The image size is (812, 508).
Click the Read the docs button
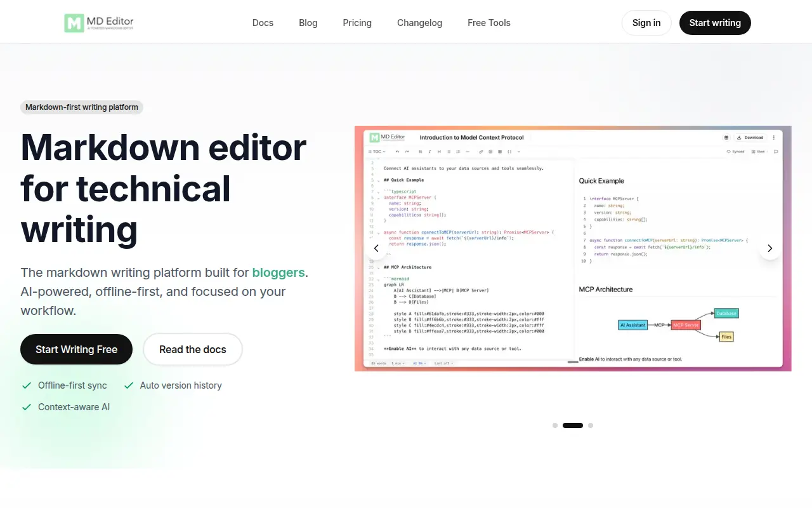point(193,349)
